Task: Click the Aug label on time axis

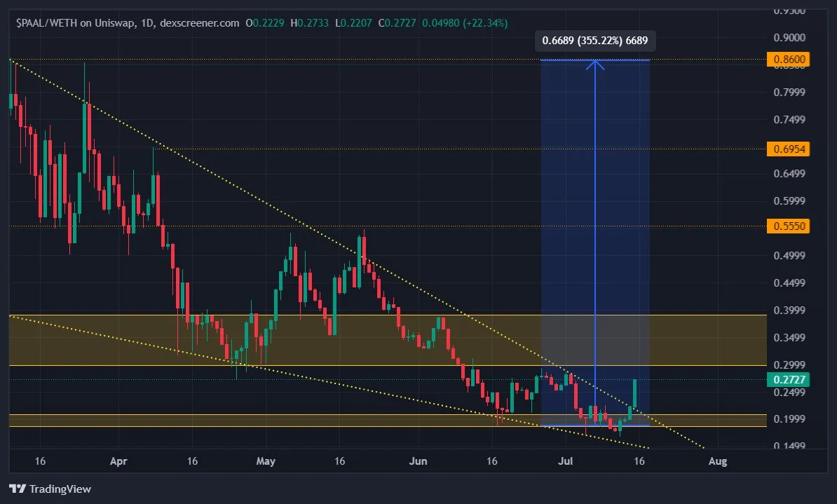Action: coord(717,461)
